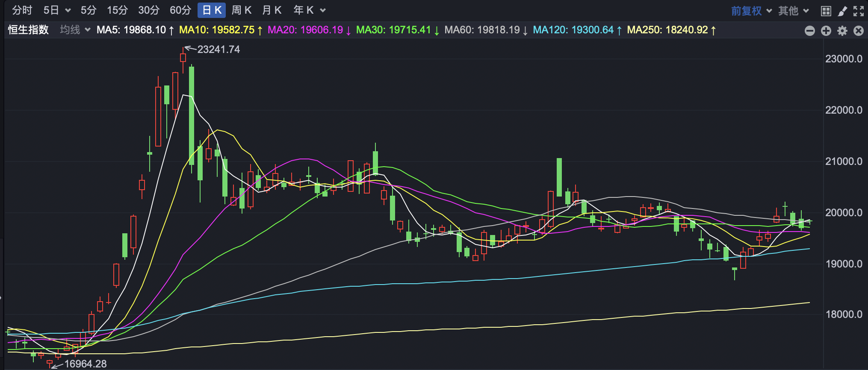Expand the 其他 options dropdown
This screenshot has width=868, height=370.
tap(793, 11)
